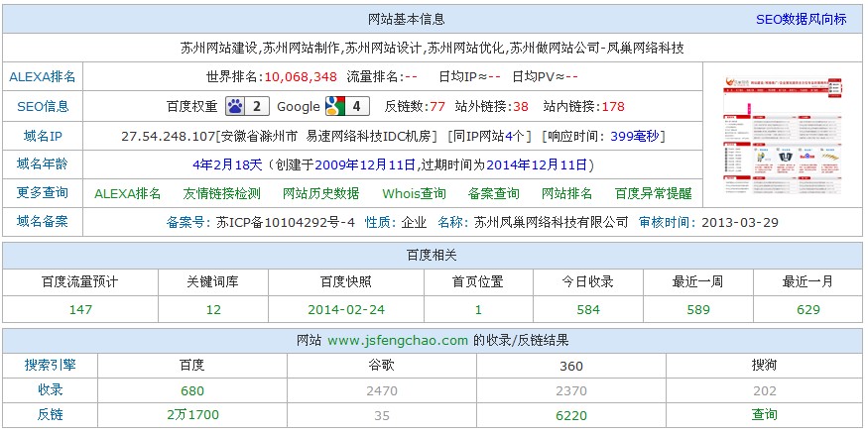Open 百度异常提醒 link
The height and width of the screenshot is (434, 868).
coord(653,193)
